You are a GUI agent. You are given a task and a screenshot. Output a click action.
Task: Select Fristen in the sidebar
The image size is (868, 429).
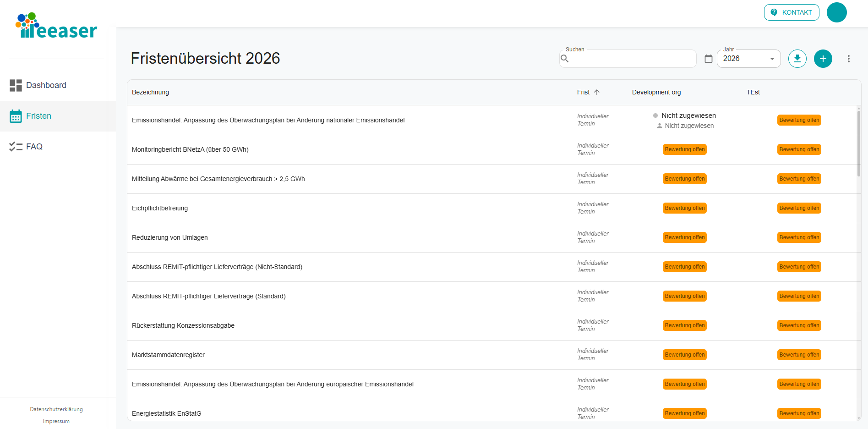coord(38,116)
